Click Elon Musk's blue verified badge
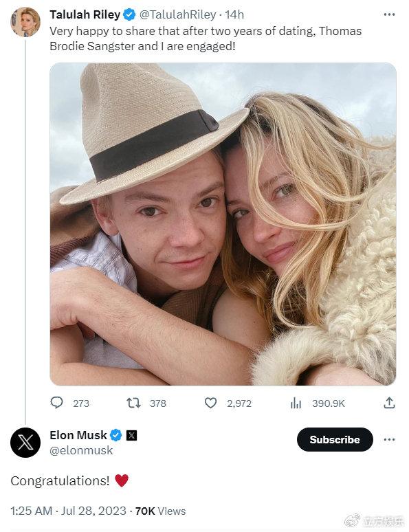 tap(115, 435)
